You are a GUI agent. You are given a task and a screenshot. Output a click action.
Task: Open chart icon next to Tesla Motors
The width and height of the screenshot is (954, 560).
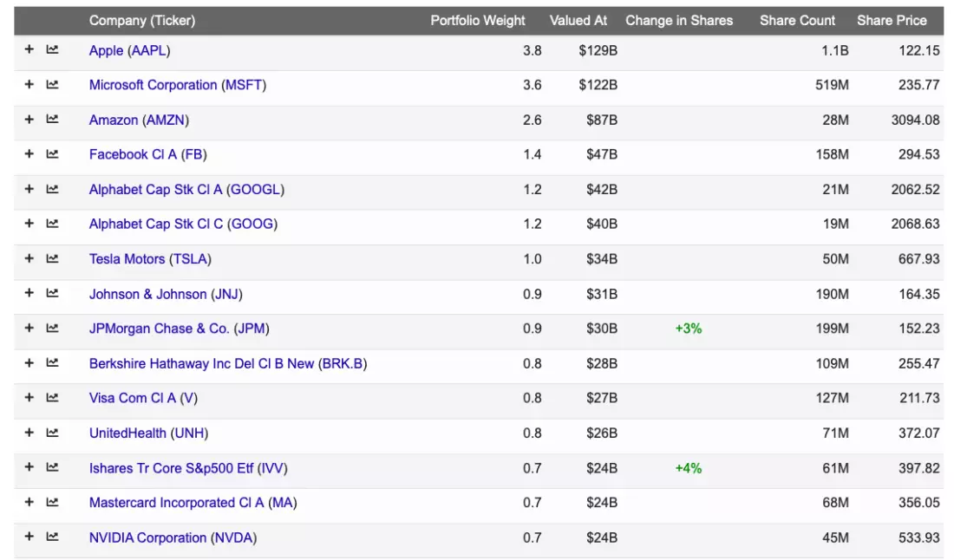pyautogui.click(x=52, y=258)
